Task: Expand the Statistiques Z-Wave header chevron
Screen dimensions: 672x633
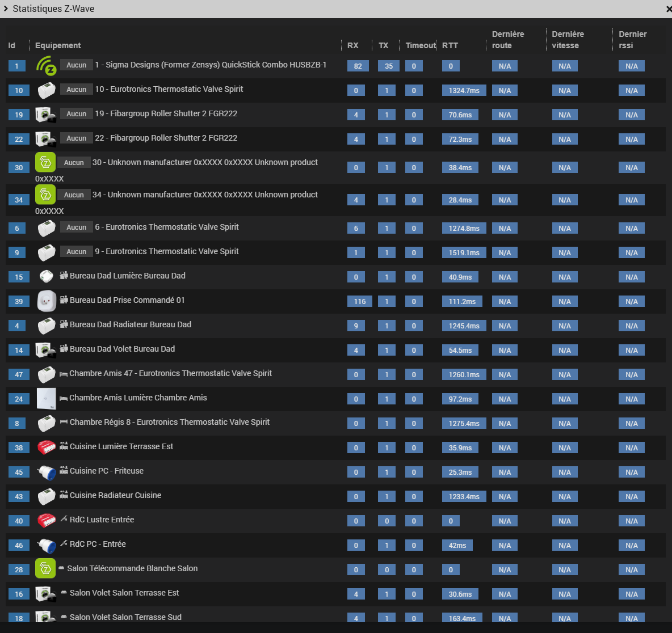Action: (6, 9)
